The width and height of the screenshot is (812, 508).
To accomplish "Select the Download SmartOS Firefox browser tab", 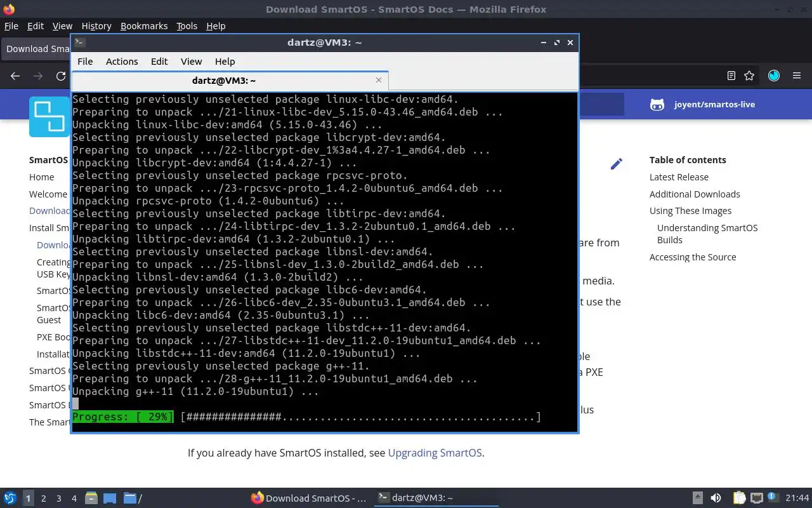I will [37, 49].
